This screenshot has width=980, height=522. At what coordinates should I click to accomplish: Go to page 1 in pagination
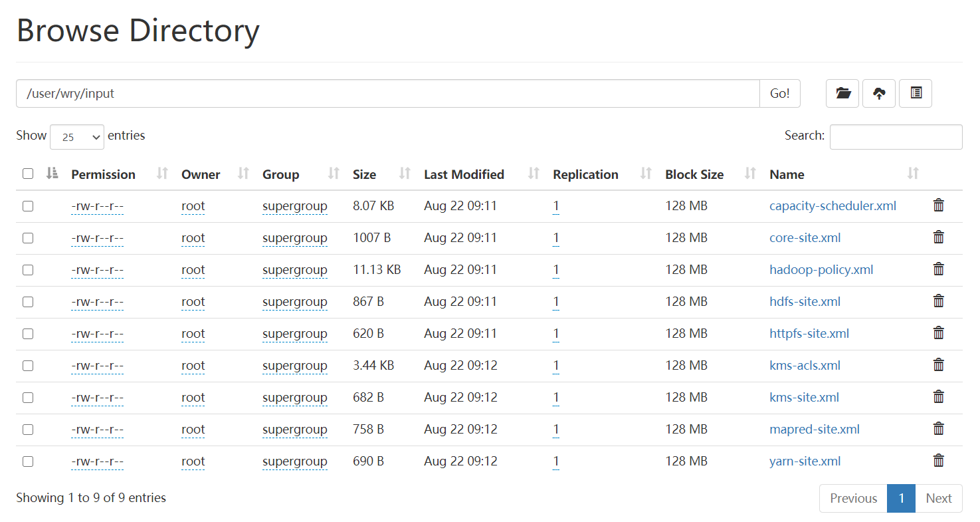click(901, 498)
